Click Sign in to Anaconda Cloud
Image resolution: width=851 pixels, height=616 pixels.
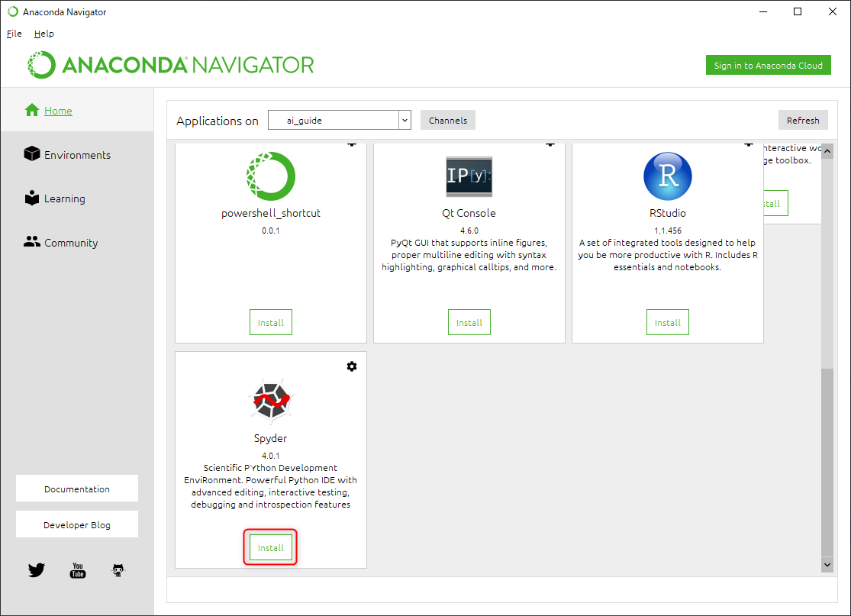click(x=768, y=66)
